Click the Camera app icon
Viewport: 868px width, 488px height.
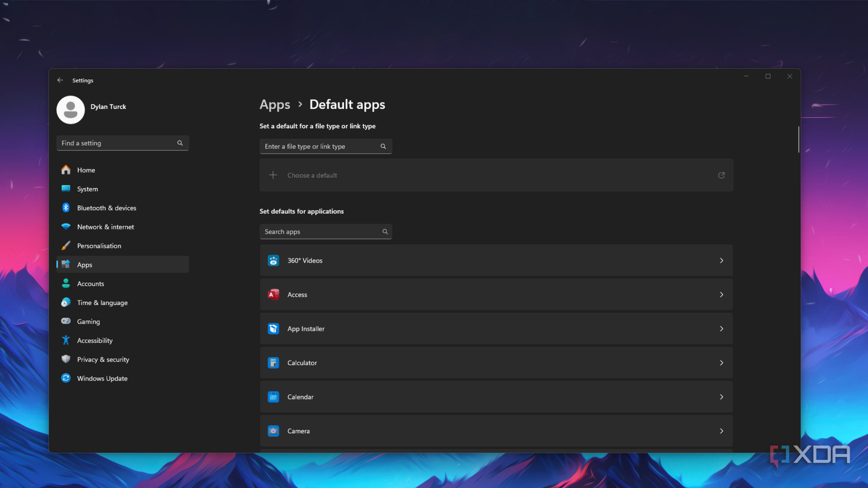pos(273,431)
